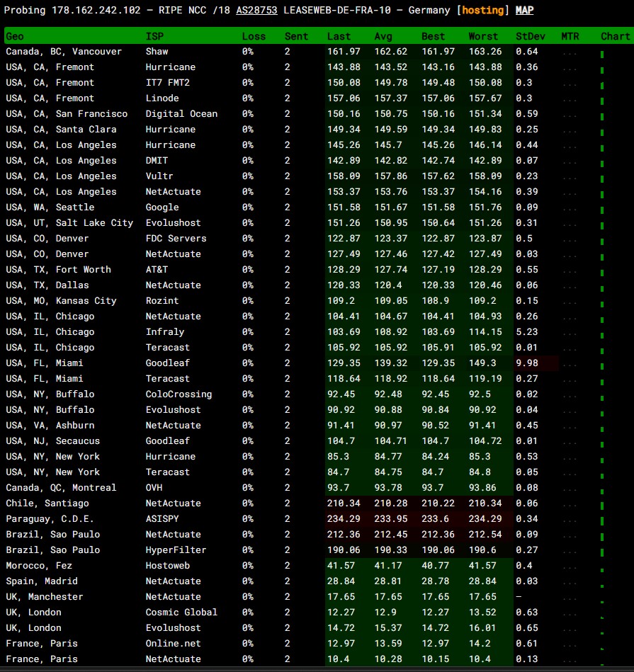Click the 'FDC Servers' ISP cell

pyautogui.click(x=176, y=239)
